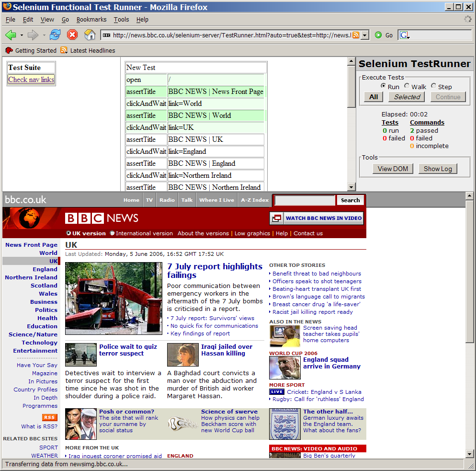Image resolution: width=476 pixels, height=471 pixels.
Task: Click the A-Z Index tab
Action: tap(255, 200)
